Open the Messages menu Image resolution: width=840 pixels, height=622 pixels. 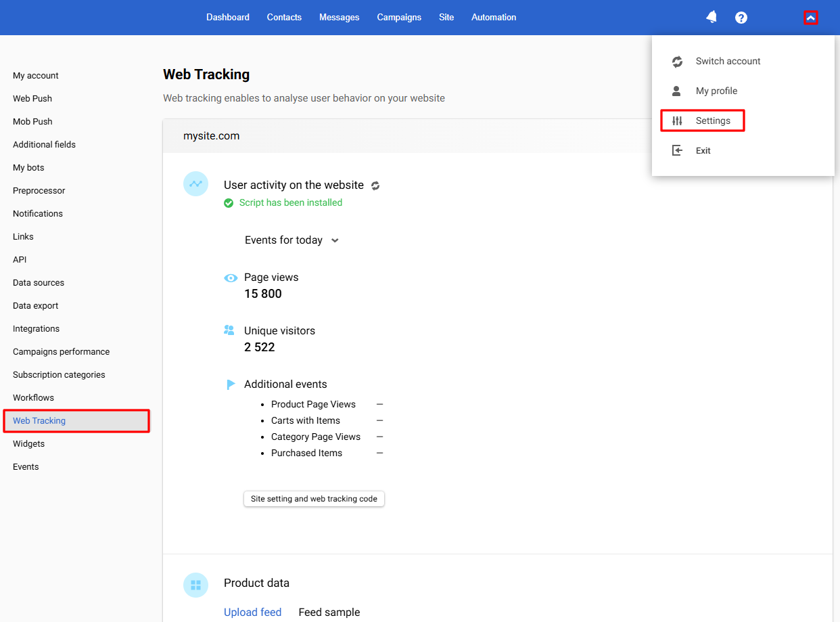[340, 18]
